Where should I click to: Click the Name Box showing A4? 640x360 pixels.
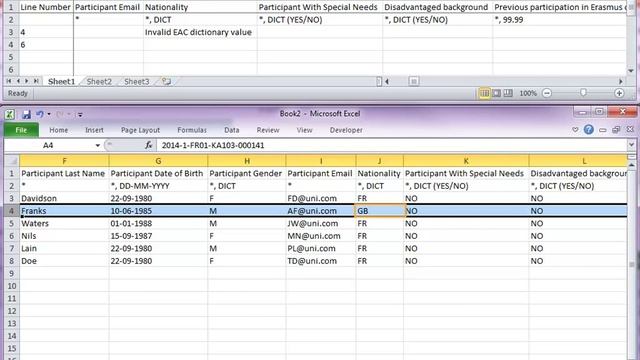pyautogui.click(x=48, y=145)
